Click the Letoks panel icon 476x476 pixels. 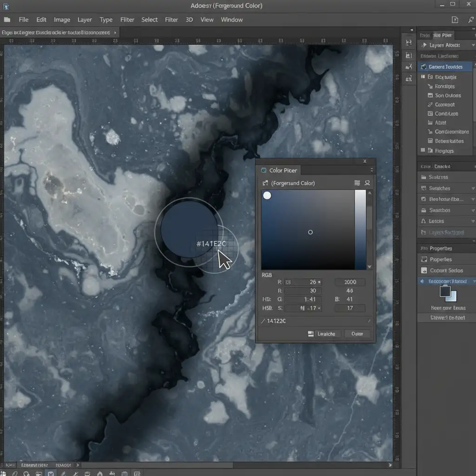point(423,221)
